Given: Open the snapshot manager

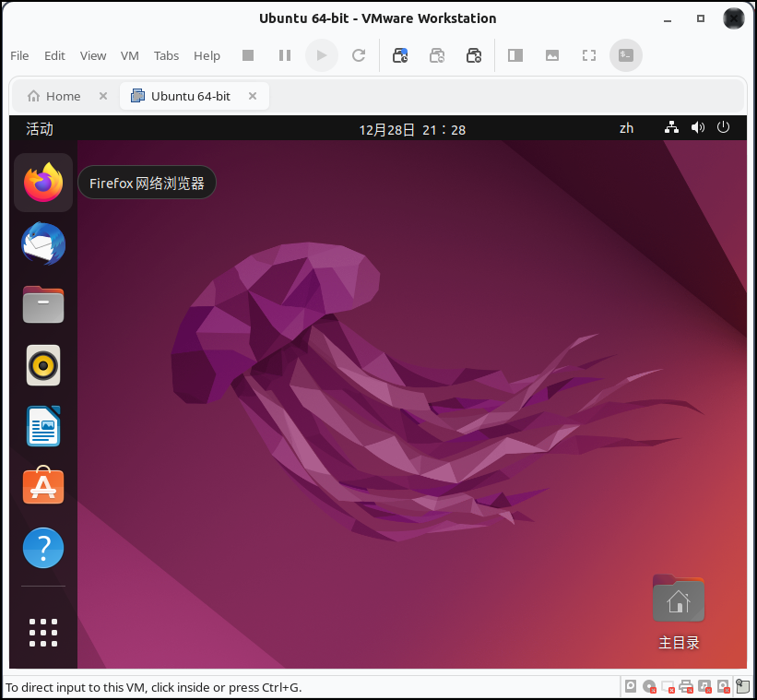Looking at the screenshot, I should (x=474, y=55).
